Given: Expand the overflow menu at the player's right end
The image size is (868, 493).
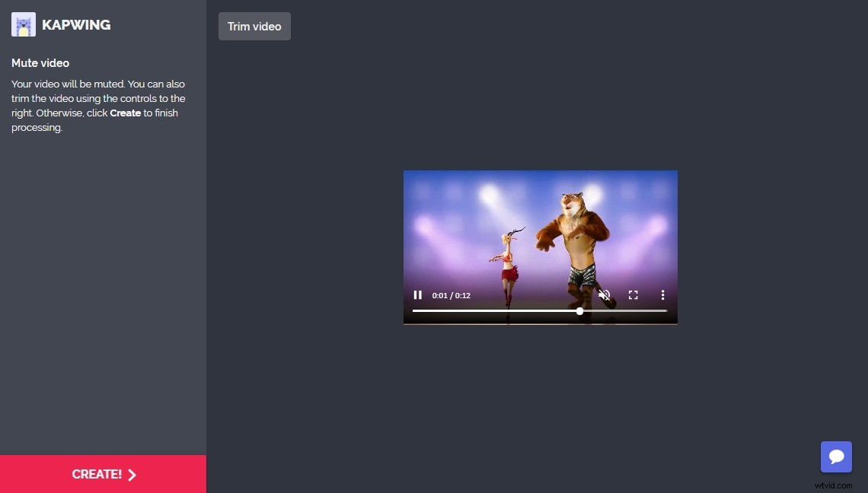Looking at the screenshot, I should click(662, 295).
